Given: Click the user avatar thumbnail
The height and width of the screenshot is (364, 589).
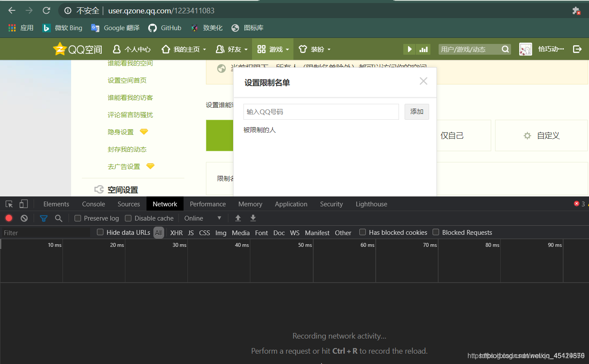Looking at the screenshot, I should [525, 49].
